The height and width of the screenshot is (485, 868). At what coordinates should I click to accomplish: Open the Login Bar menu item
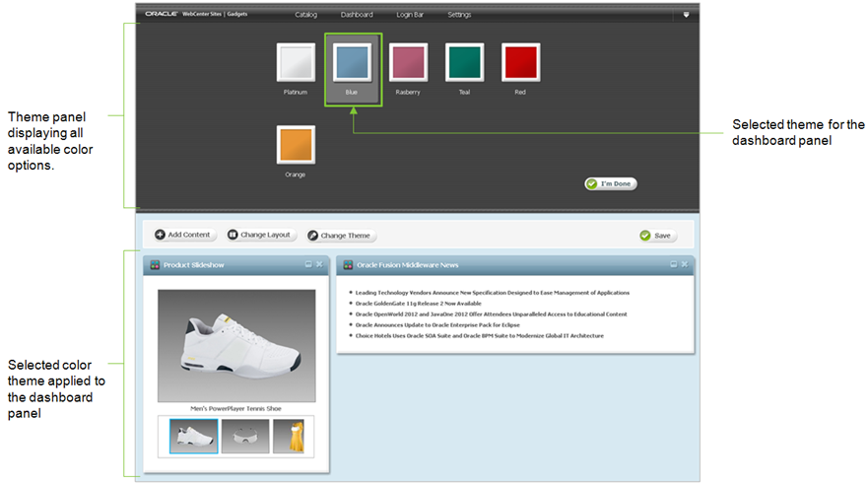click(410, 15)
